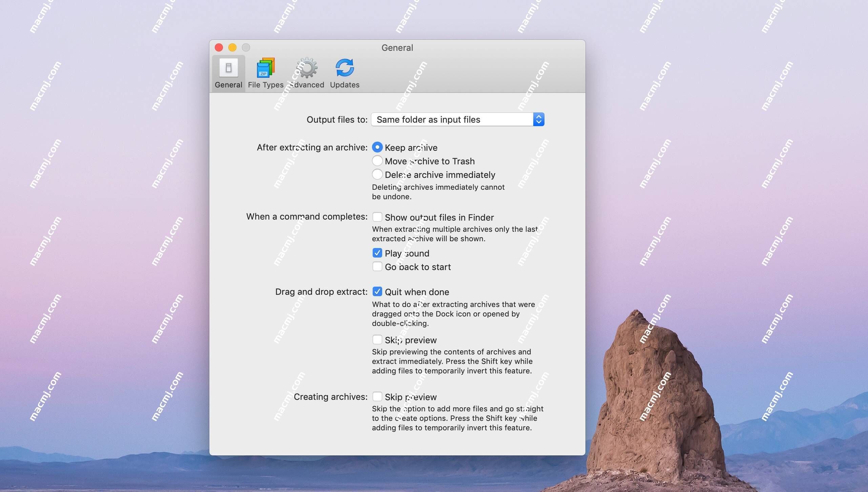Screen dimensions: 868x492
Task: Open the File Types ZIP icon
Action: pos(266,68)
